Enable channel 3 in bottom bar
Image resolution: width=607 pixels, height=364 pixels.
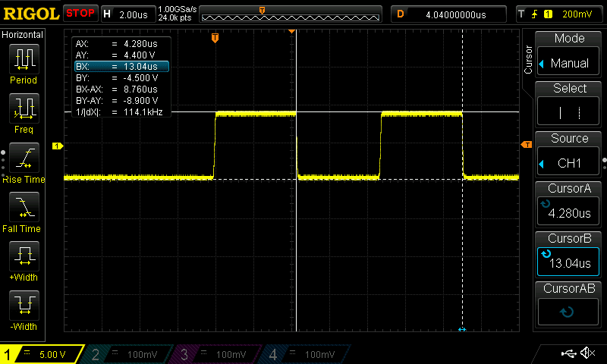point(218,354)
